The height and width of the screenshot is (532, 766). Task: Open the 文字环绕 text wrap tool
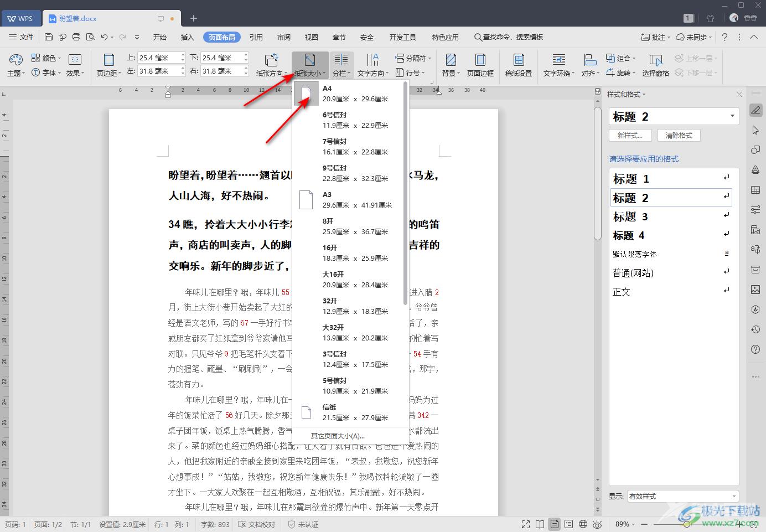[x=559, y=65]
